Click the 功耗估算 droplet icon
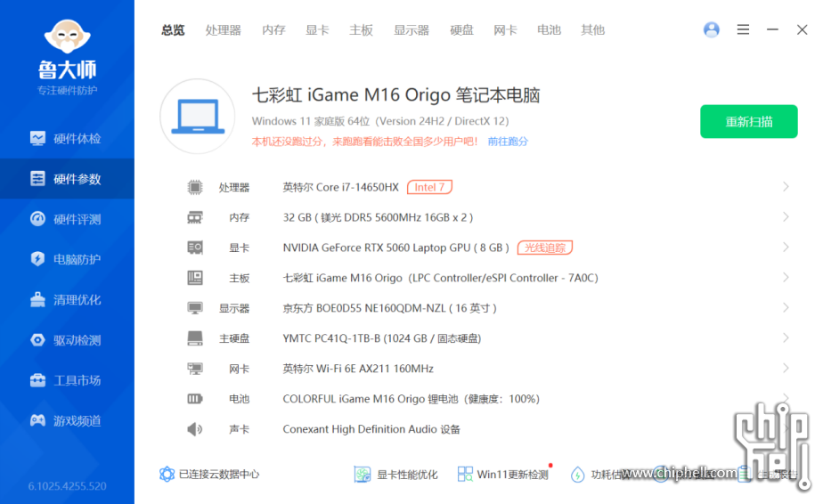The width and height of the screenshot is (823, 504). point(577,475)
